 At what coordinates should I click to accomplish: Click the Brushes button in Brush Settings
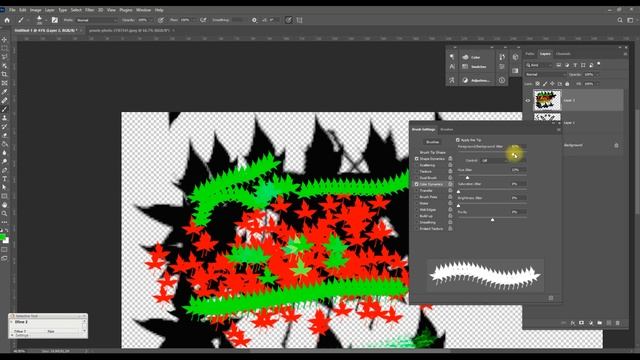click(x=432, y=142)
